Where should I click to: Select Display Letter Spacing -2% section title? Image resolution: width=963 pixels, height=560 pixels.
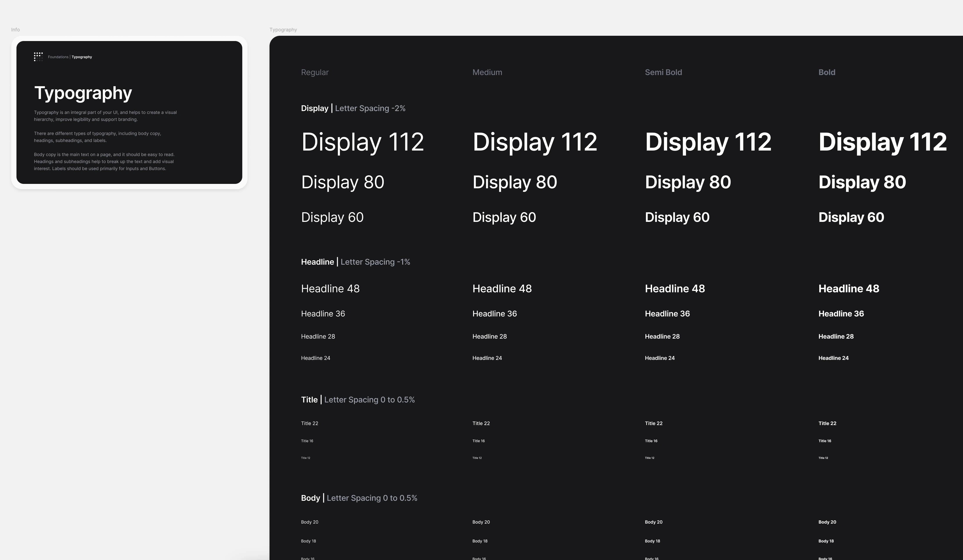(x=353, y=108)
